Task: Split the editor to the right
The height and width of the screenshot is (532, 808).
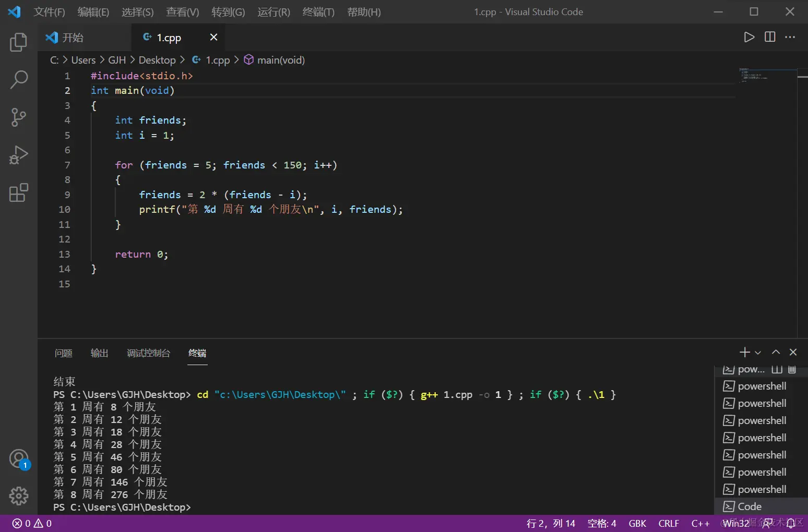Action: point(770,37)
